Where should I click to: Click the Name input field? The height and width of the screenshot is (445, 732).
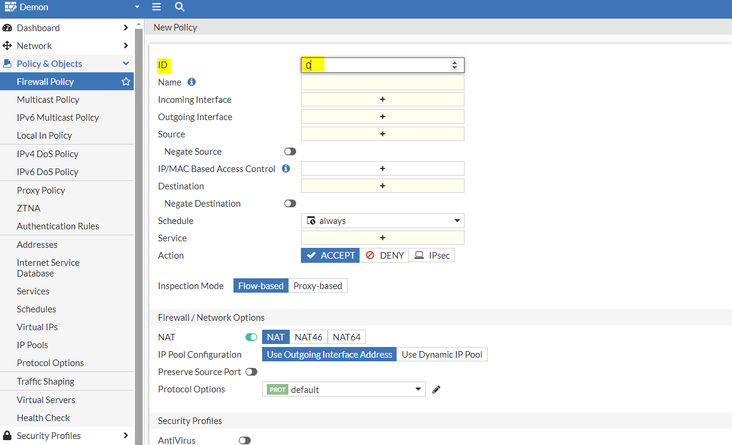382,83
